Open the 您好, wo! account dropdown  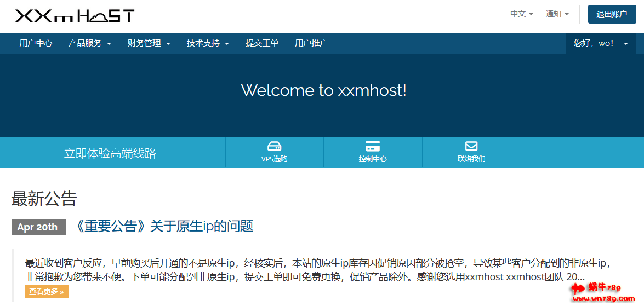coord(601,43)
